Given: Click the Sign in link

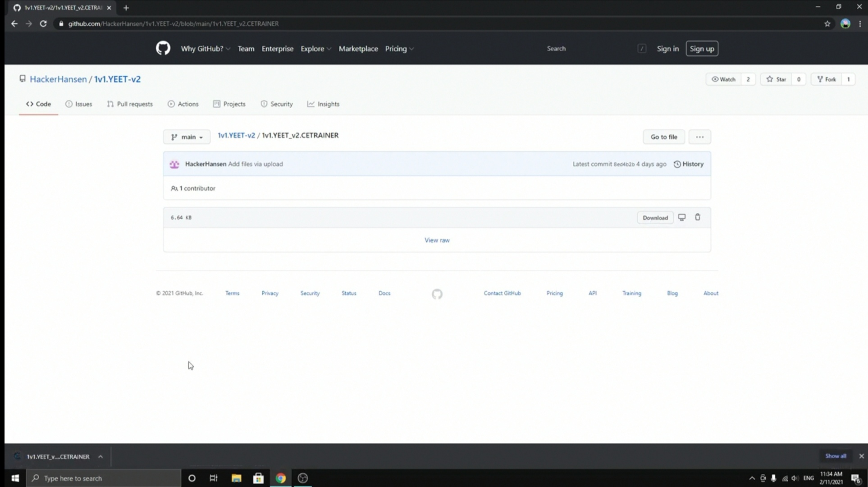Looking at the screenshot, I should 667,49.
